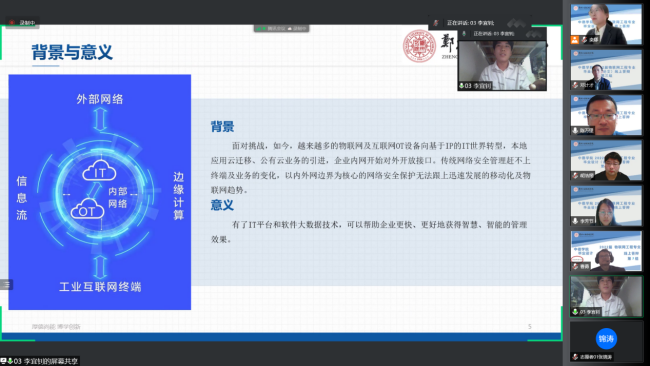Click the microphone icon on the floating speaker video label

tap(461, 86)
